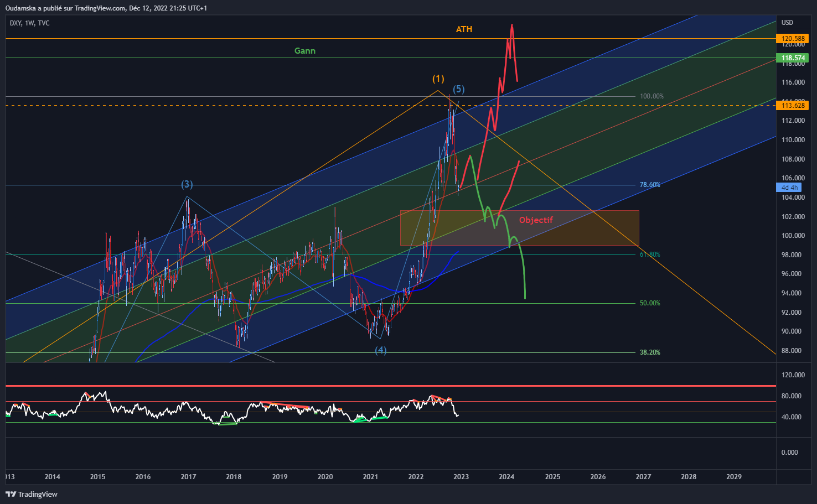The image size is (817, 504).
Task: Click the 116.000 price scale value
Action: coord(793,82)
